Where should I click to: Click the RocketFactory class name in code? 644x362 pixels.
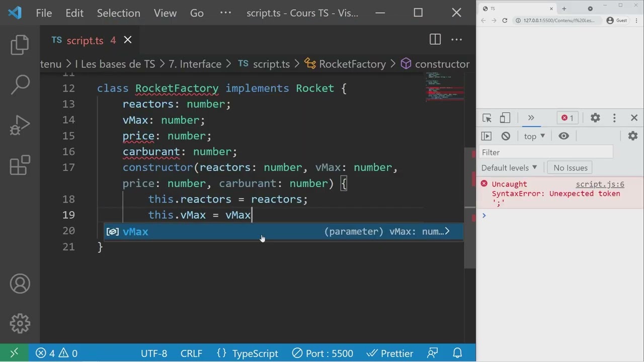click(x=177, y=88)
